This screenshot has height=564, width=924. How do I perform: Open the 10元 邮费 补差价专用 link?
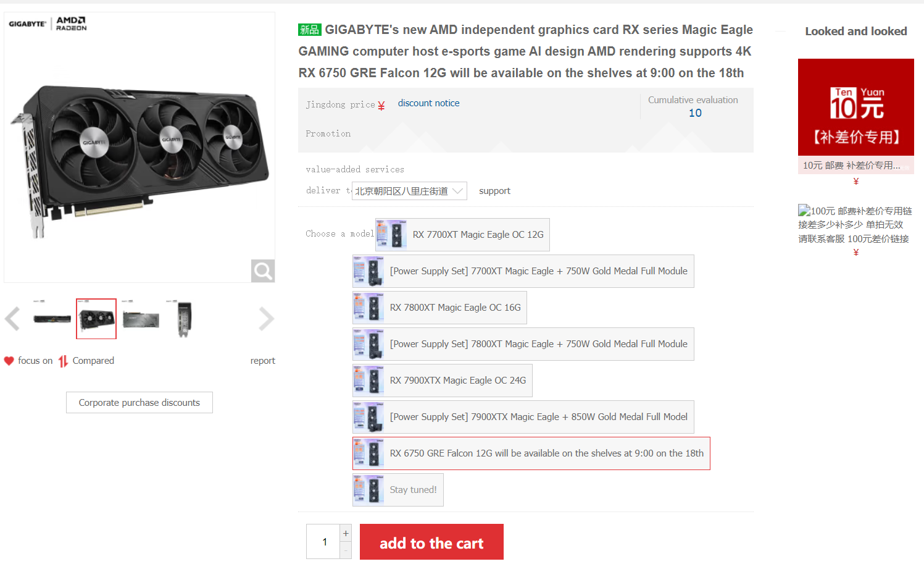852,165
